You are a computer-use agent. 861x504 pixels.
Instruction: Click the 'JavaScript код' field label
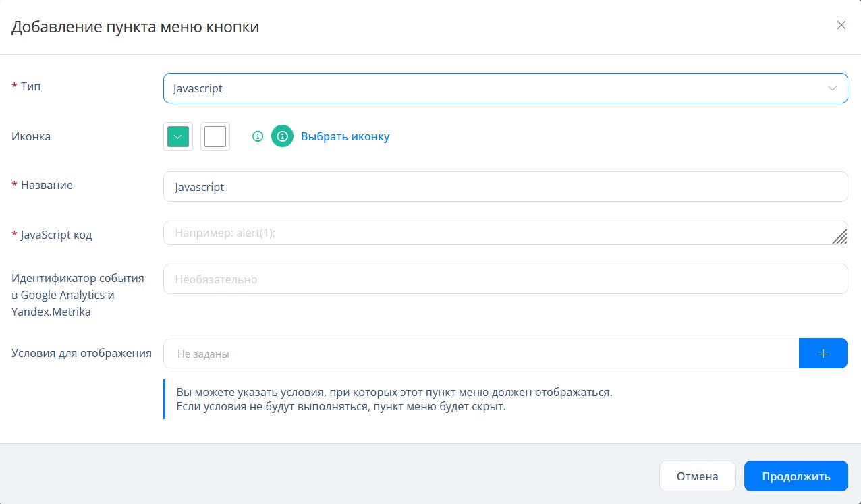[x=56, y=235]
